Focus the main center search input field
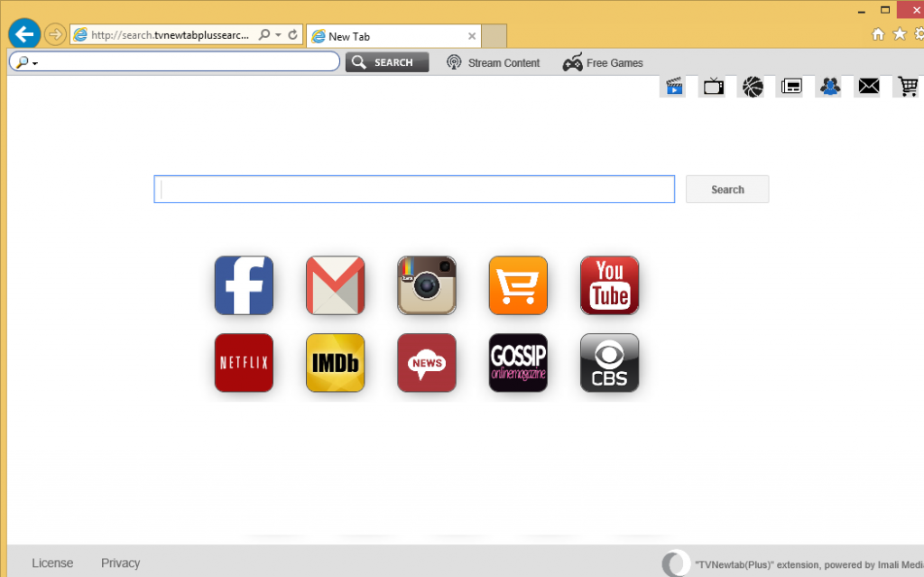Image resolution: width=924 pixels, height=577 pixels. coord(414,190)
